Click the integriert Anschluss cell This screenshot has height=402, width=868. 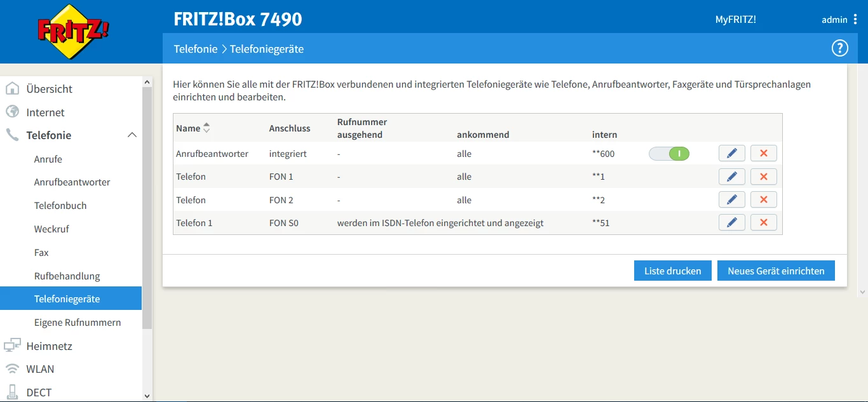tap(288, 154)
